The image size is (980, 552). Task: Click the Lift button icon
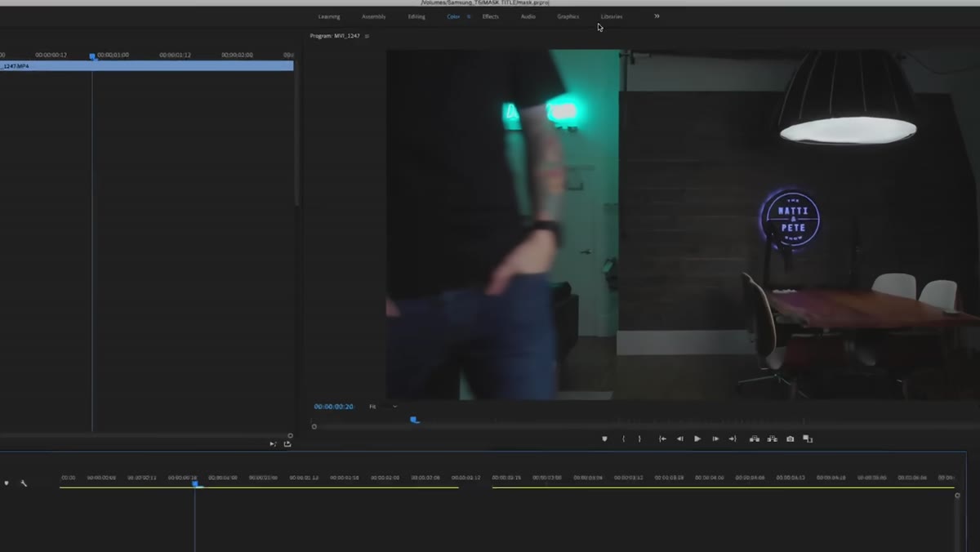click(x=755, y=438)
